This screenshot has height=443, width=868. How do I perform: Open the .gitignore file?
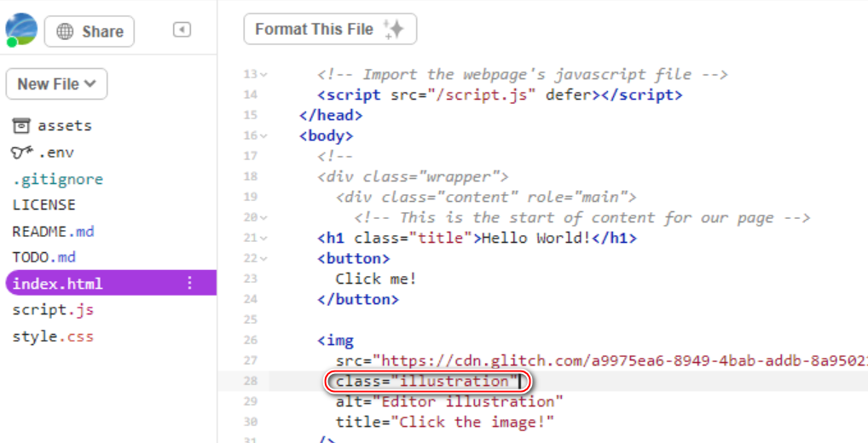click(58, 179)
